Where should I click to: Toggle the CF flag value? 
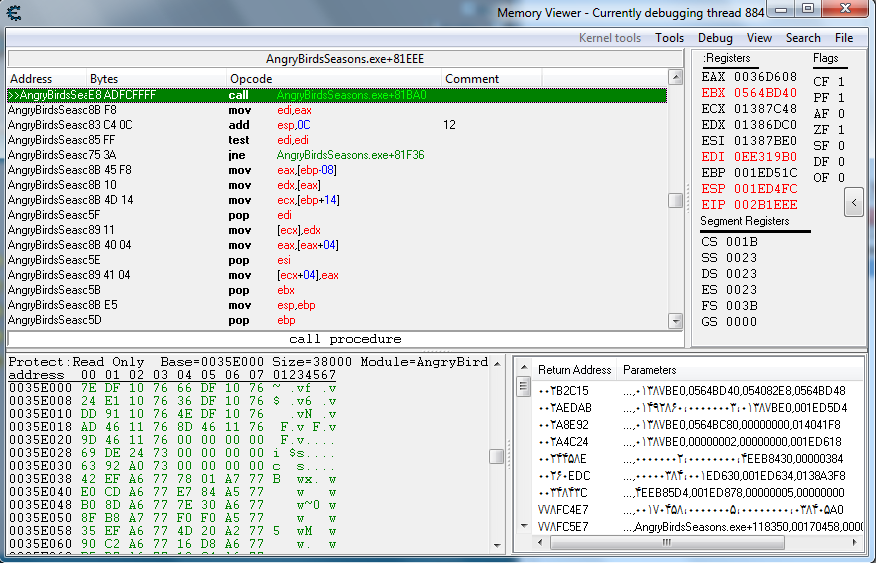point(840,82)
